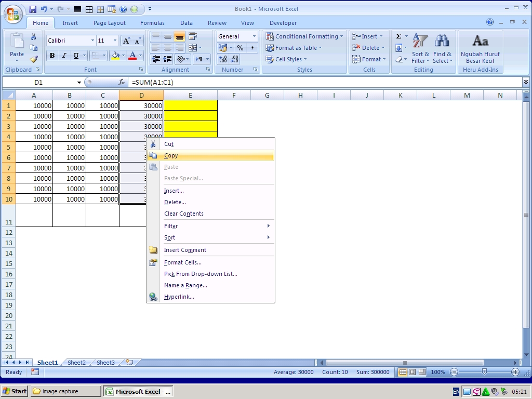Toggle Top Align vertical alignment
Image resolution: width=532 pixels, height=399 pixels.
pos(156,36)
